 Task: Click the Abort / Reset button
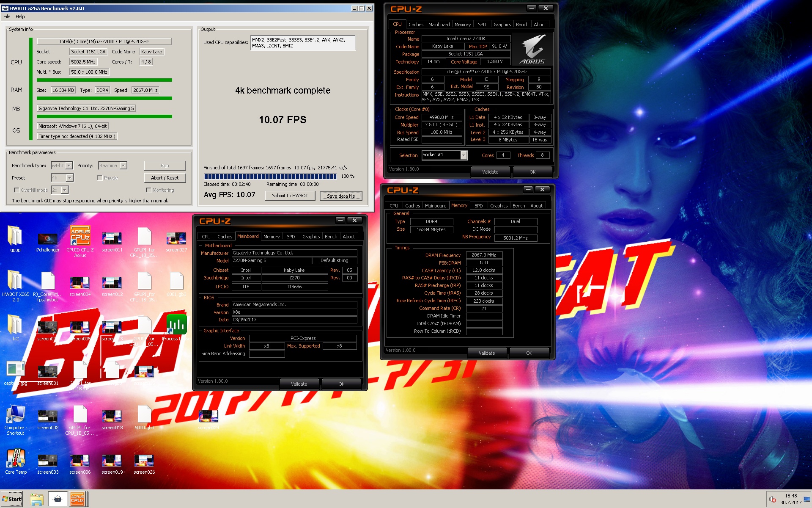pyautogui.click(x=165, y=178)
